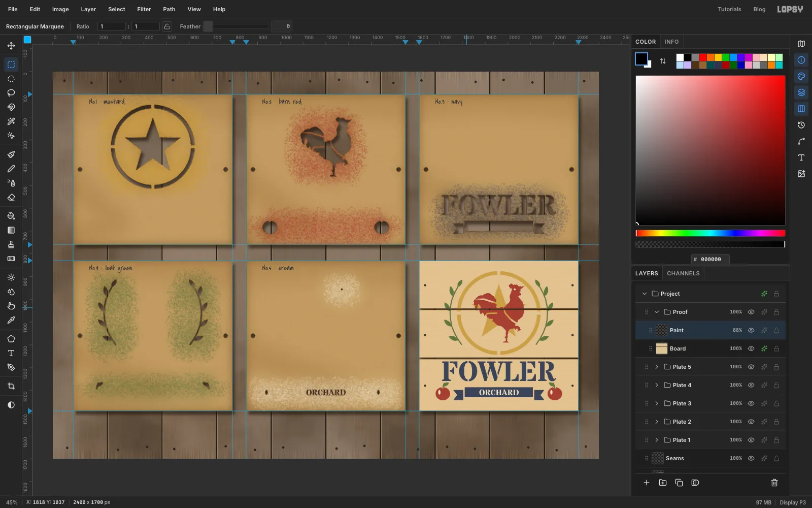Select the Gradient tool
The image size is (812, 508).
click(x=11, y=230)
